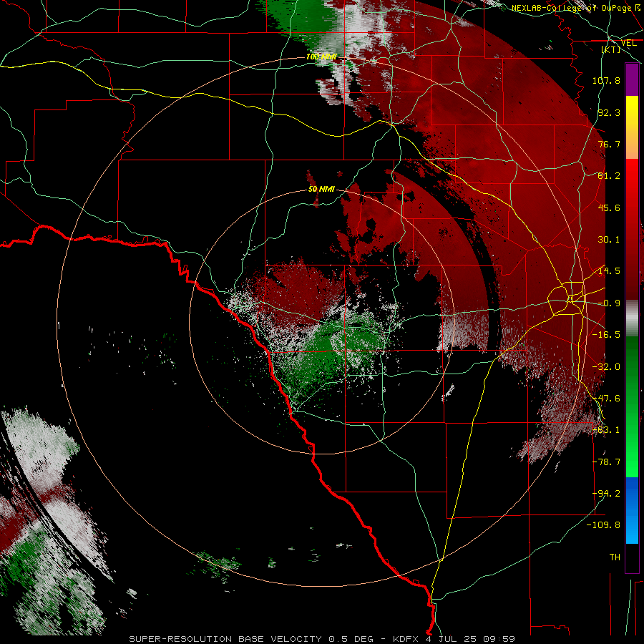Select the blue segment of the color bar

(632, 510)
